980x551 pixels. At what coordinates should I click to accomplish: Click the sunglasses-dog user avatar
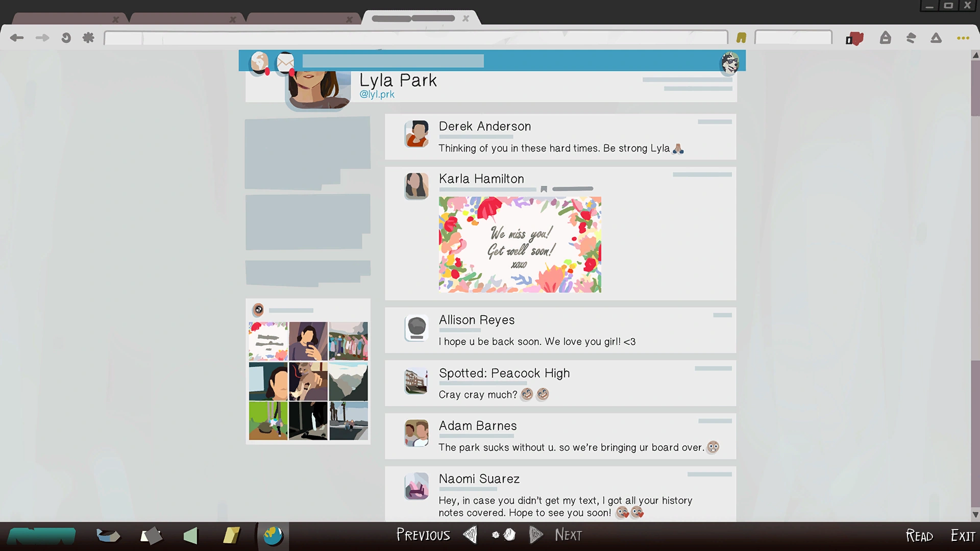730,63
